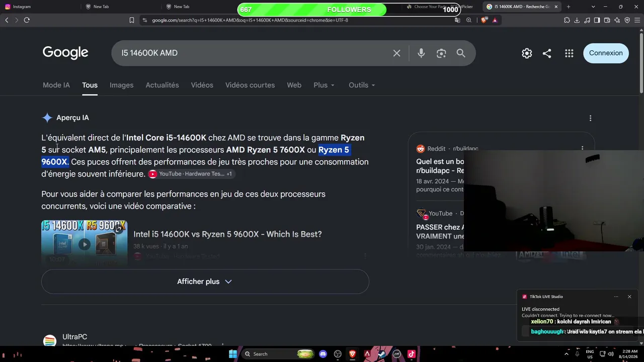Open Google quick settings gear
644x362 pixels.
coord(527,53)
